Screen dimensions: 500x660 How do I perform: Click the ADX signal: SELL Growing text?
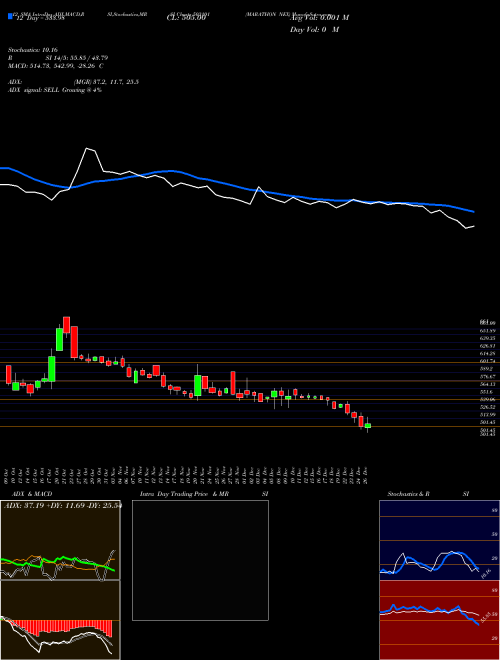55,90
